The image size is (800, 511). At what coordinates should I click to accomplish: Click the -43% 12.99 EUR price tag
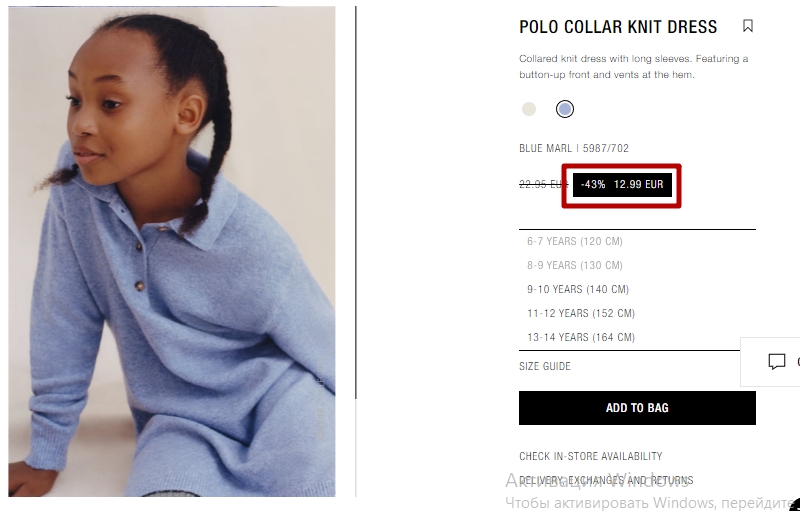(622, 185)
